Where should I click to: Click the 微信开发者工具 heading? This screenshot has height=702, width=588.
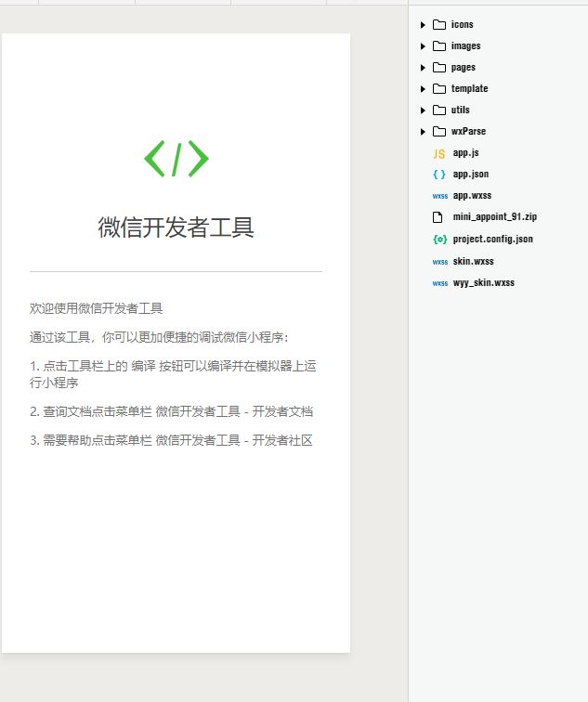point(176,227)
